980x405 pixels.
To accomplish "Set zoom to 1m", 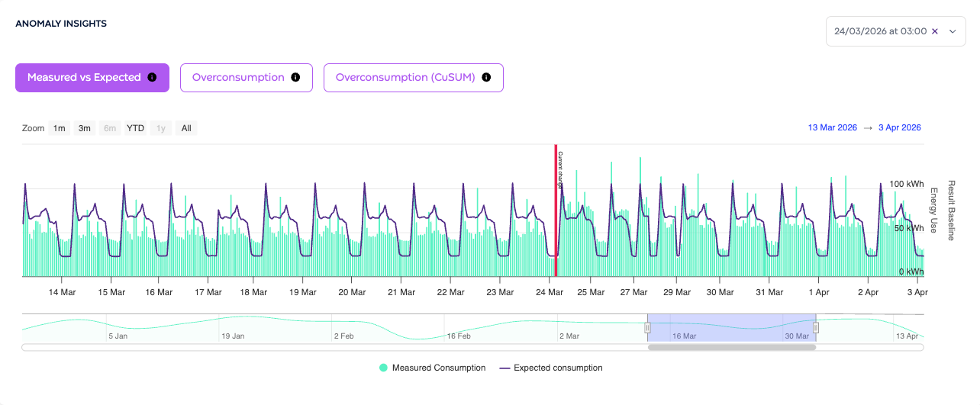I will coord(60,128).
